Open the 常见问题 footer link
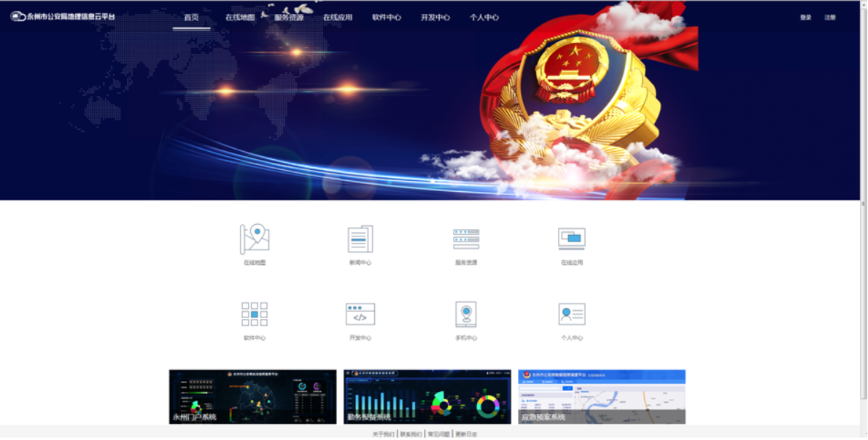The image size is (868, 440). tap(438, 434)
